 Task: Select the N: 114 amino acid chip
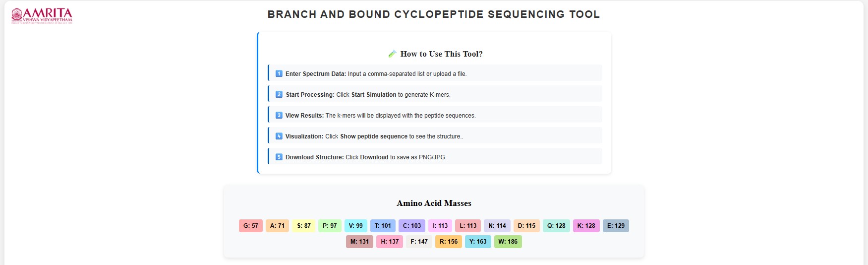(x=497, y=226)
